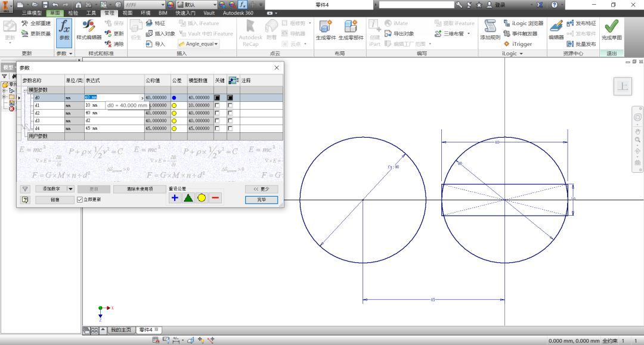Click 添加规则 add rule icon

(490, 26)
